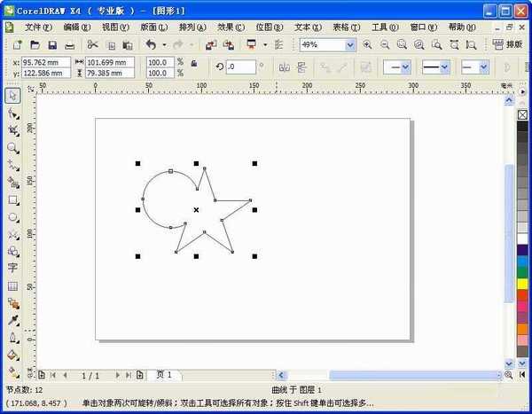
Task: Click the rotation angle input field
Action: click(242, 66)
